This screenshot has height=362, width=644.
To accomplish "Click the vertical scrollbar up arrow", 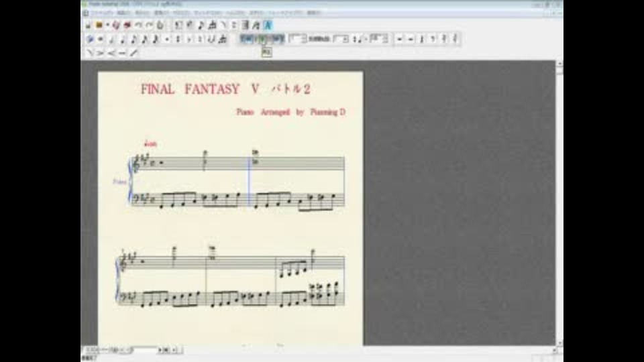I will tap(559, 64).
